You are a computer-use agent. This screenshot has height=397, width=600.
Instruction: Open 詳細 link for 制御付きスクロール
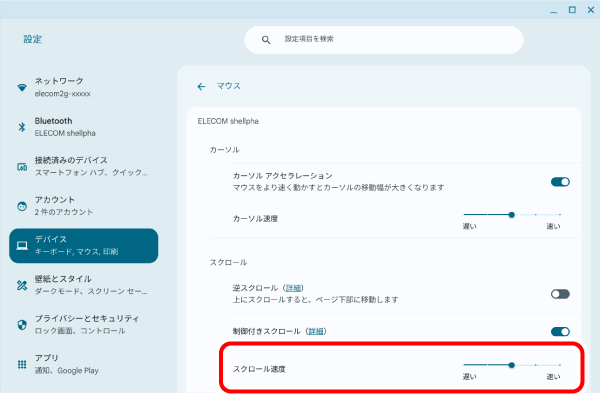316,332
